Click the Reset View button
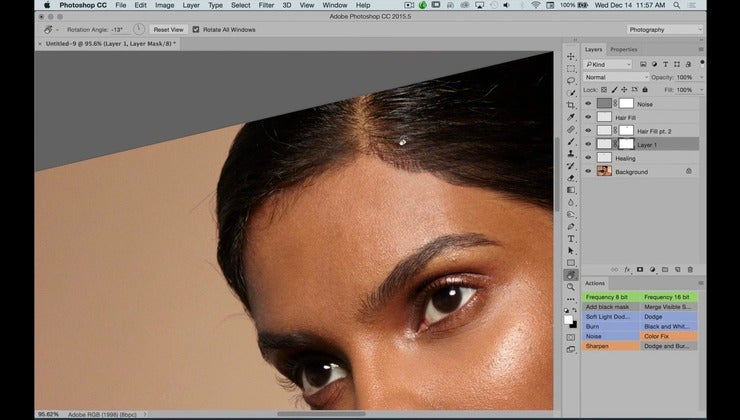 [168, 29]
